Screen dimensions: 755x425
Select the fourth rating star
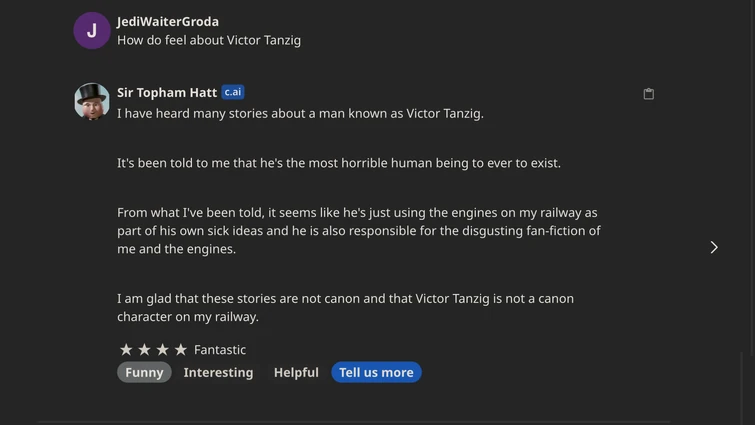tap(180, 350)
